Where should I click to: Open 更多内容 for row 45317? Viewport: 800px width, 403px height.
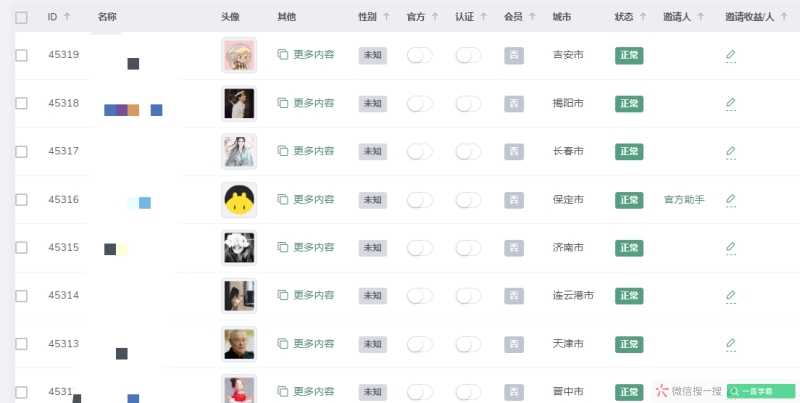313,151
